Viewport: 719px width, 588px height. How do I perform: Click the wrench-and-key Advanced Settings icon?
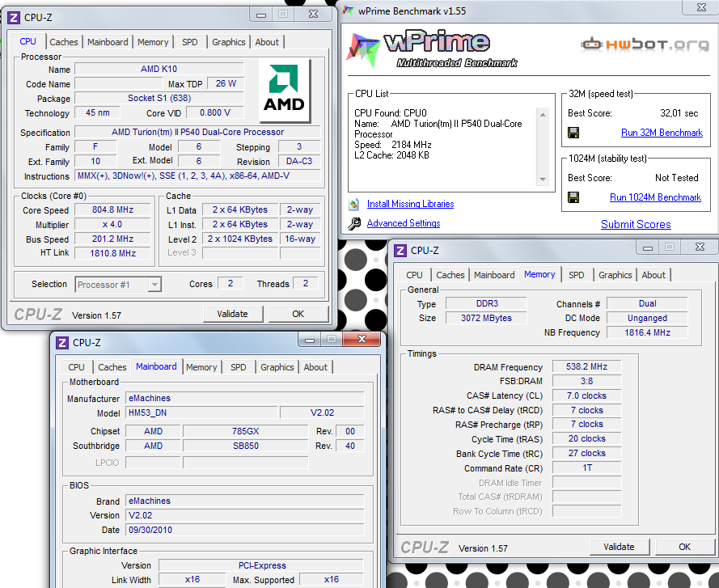point(354,223)
